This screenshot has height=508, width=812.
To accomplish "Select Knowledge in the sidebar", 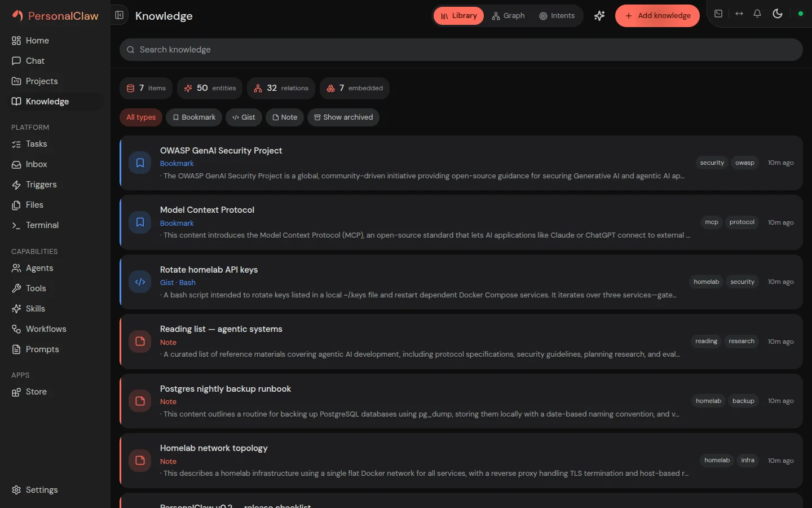I will point(55,102).
